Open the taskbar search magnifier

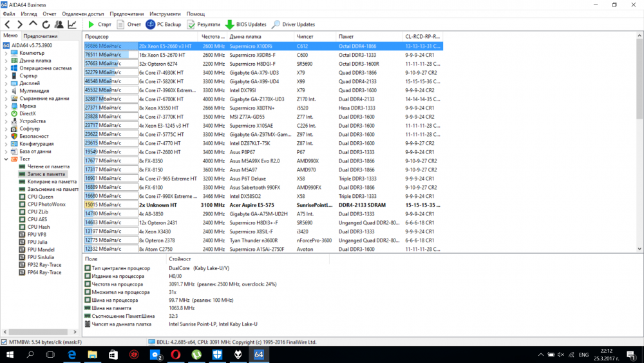pyautogui.click(x=30, y=355)
